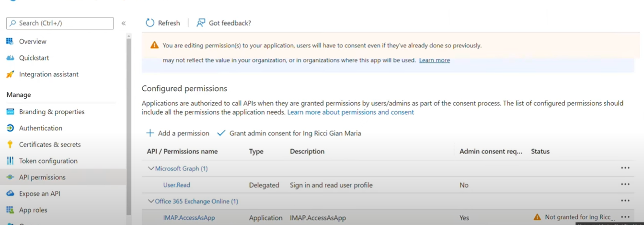This screenshot has height=225, width=644.
Task: Click the Overview grid icon
Action: point(10,41)
